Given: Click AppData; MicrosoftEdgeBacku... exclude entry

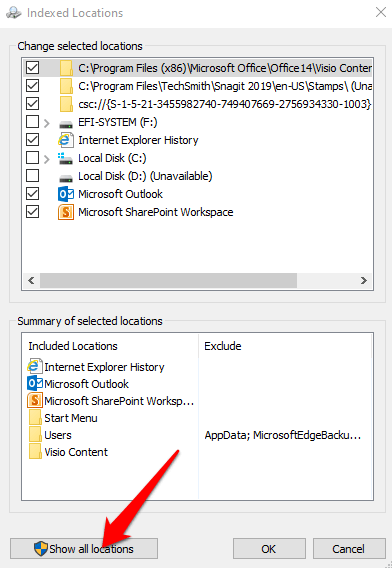Looking at the screenshot, I should [283, 435].
